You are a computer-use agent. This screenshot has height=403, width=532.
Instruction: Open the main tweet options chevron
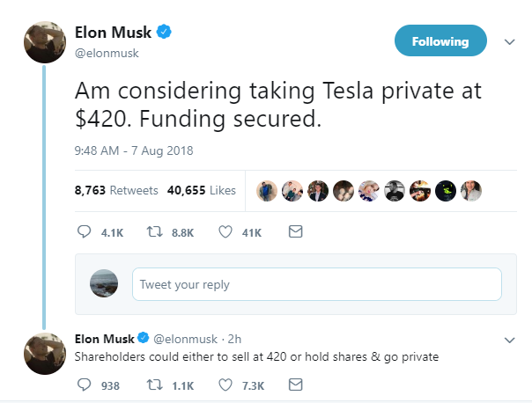coord(508,41)
